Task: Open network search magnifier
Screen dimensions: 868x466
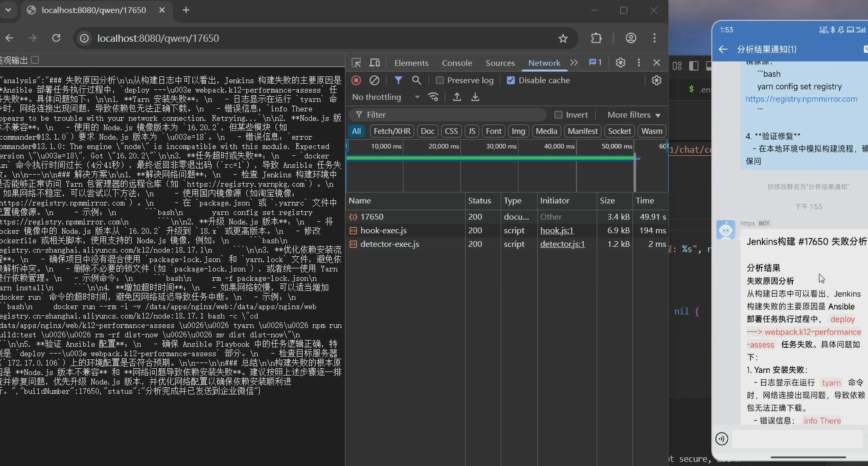Action: (x=417, y=80)
